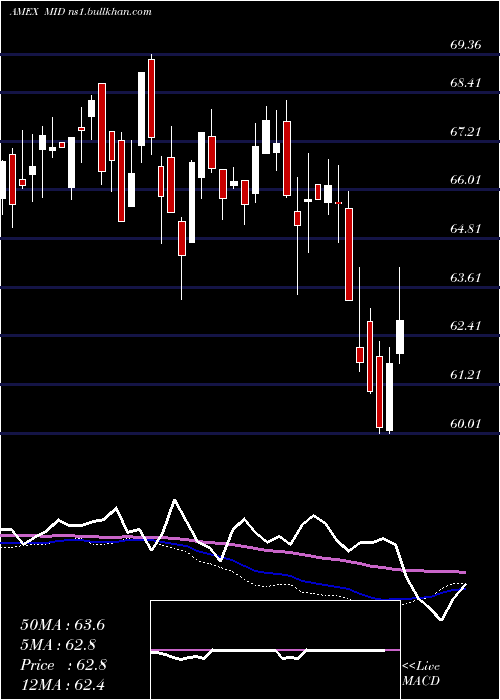Click the 5MA : 62.8 readout
Image resolution: width=500 pixels, height=700 pixels.
[58, 645]
